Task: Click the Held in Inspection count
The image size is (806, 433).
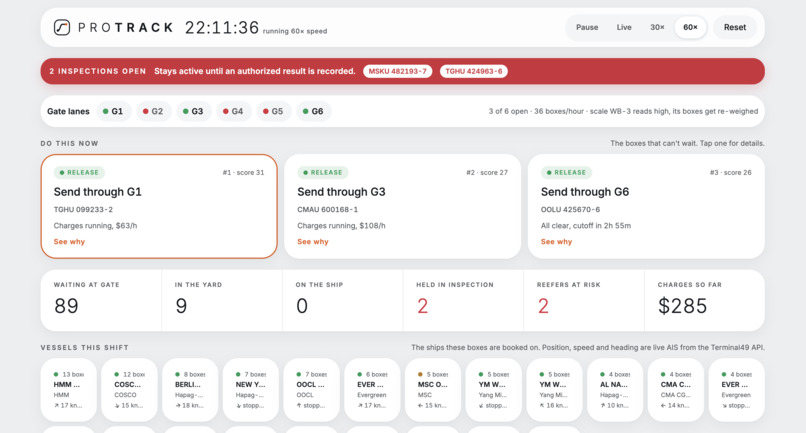Action: point(422,306)
